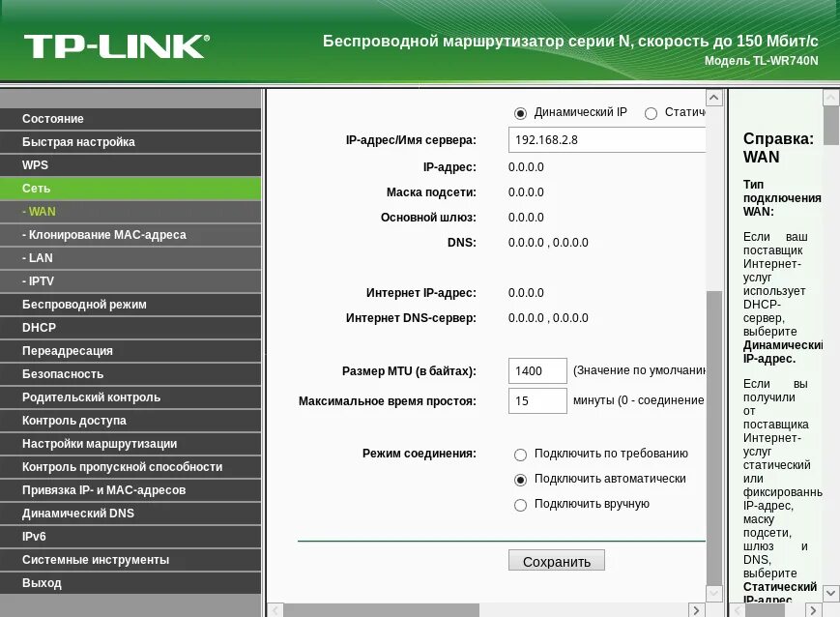Open the Переадресация section
This screenshot has height=617, width=840.
pyautogui.click(x=130, y=351)
